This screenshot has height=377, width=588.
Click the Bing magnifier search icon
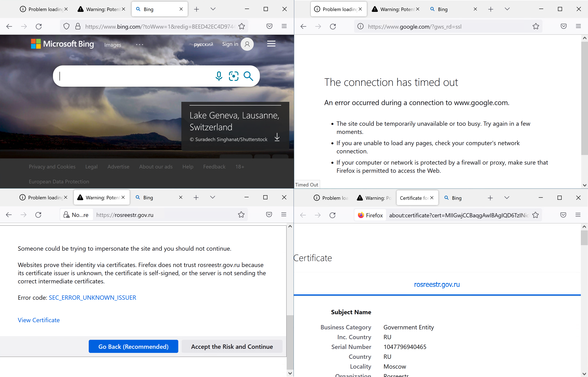248,76
